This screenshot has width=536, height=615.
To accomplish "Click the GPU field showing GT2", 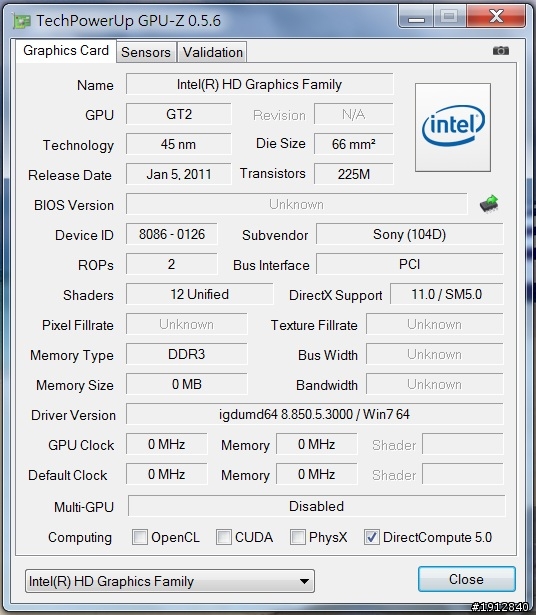I will (x=179, y=114).
